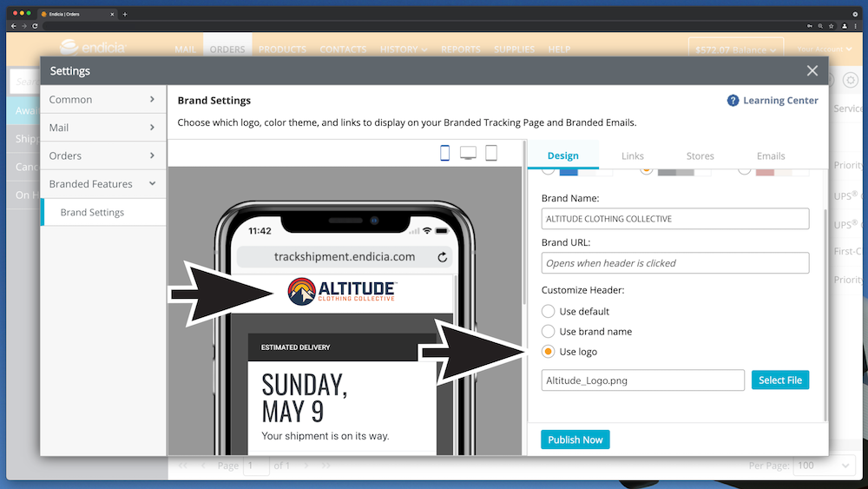868x489 pixels.
Task: Open browser three-dot menu
Action: point(856,26)
